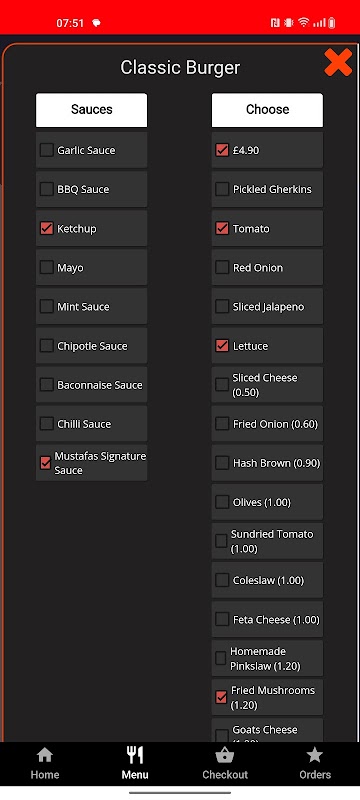The image size is (360, 800).
Task: Uncheck the Ketchup option
Action: tap(46, 228)
